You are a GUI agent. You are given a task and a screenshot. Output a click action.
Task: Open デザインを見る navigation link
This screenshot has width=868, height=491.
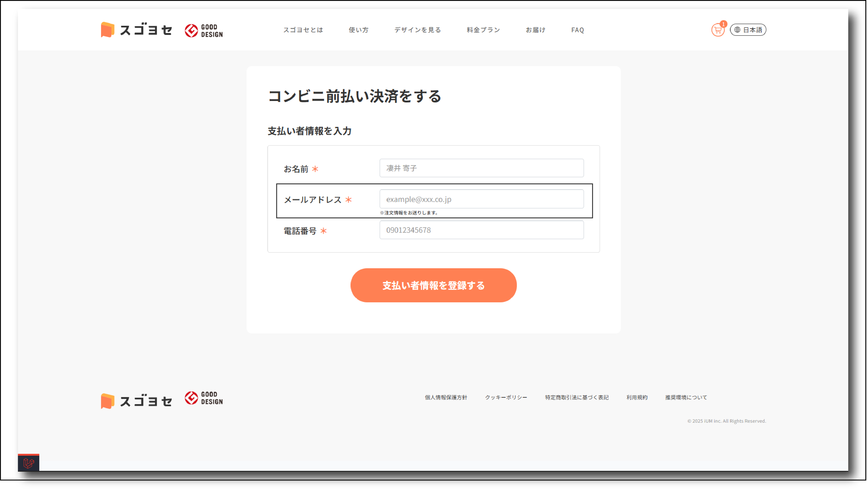point(418,30)
